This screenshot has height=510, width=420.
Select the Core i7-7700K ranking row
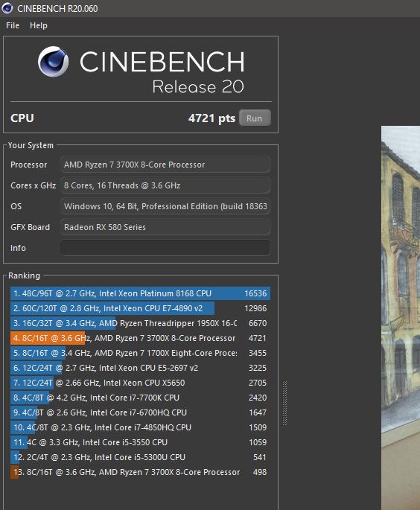pos(140,398)
